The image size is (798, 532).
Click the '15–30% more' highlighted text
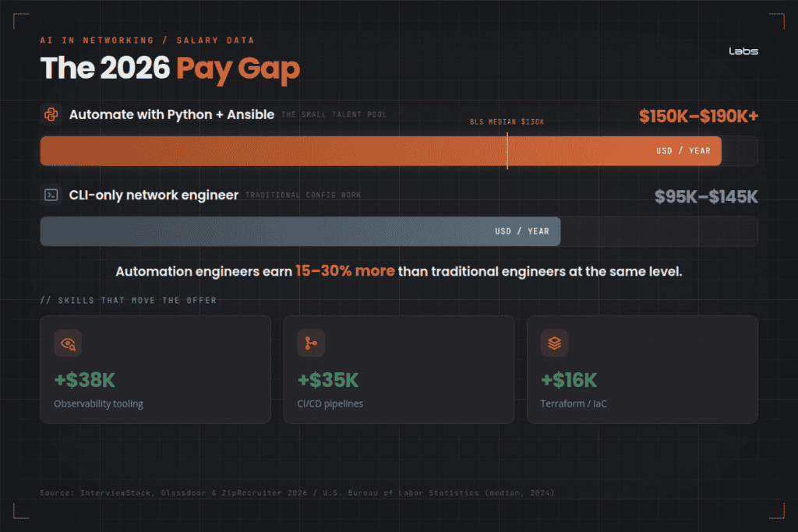pos(345,270)
